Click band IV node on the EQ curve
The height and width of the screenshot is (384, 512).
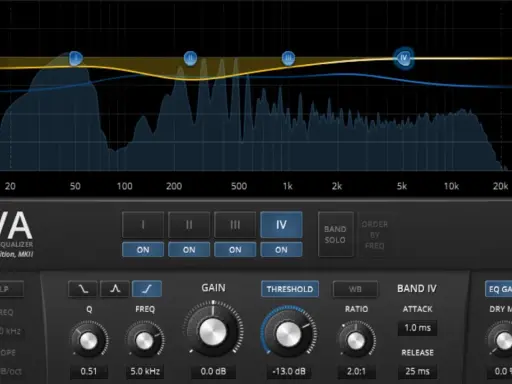pyautogui.click(x=404, y=58)
